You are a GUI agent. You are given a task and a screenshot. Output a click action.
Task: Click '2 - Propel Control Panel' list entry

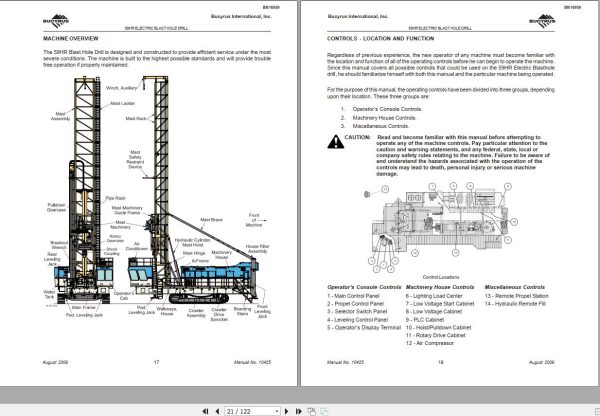[355, 303]
